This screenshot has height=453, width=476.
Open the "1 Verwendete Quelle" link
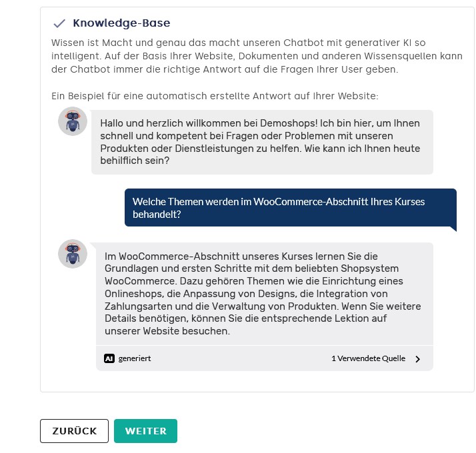(x=368, y=358)
